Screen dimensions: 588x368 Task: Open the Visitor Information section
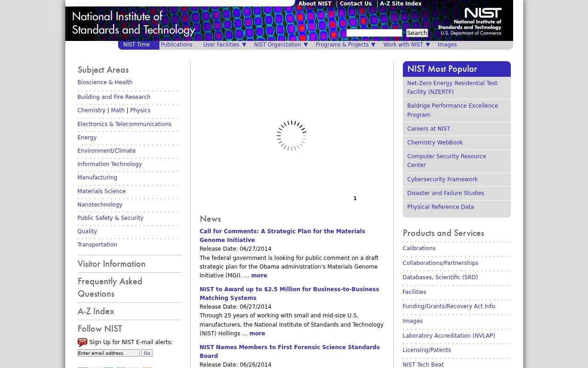point(111,264)
